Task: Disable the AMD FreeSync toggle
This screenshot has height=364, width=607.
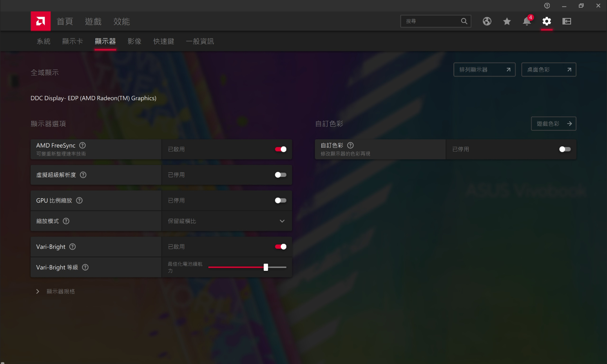Action: pyautogui.click(x=281, y=149)
